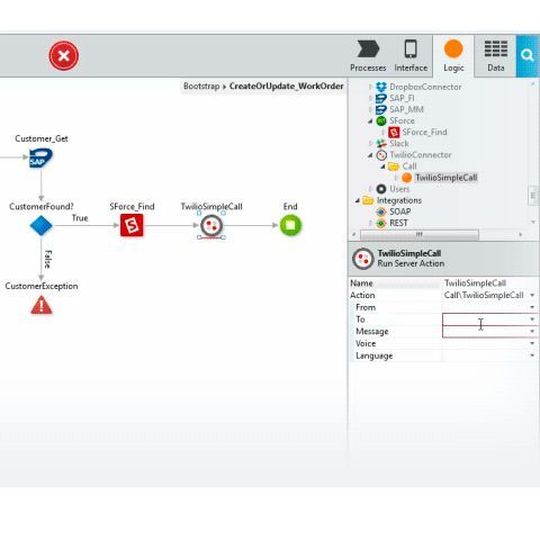Select the green End node

[290, 225]
